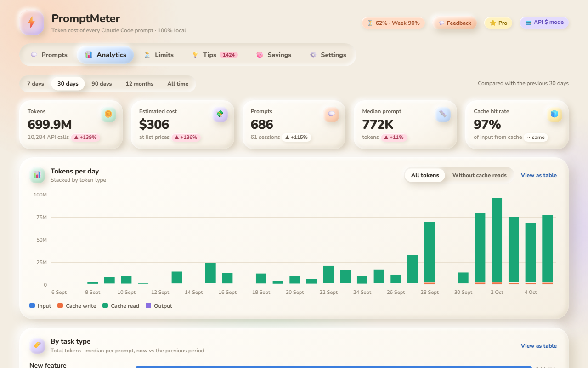Click the By task type tag icon
This screenshot has width=588, height=368.
click(37, 345)
